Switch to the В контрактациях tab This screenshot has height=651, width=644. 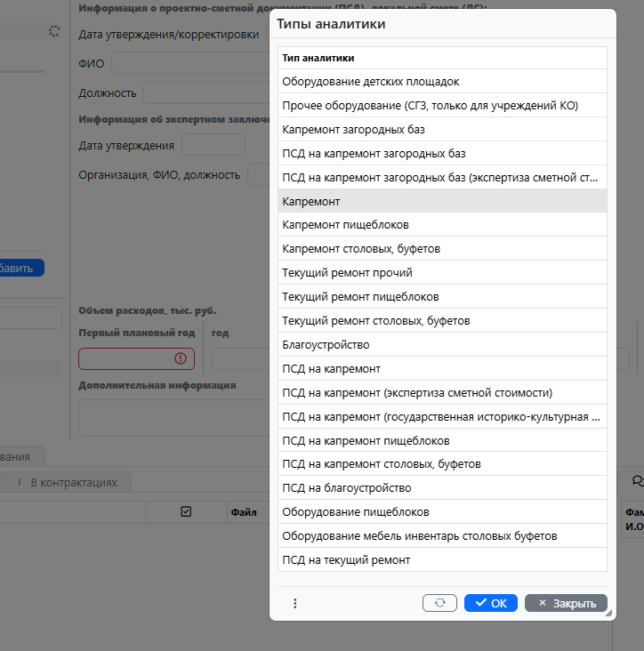74,482
